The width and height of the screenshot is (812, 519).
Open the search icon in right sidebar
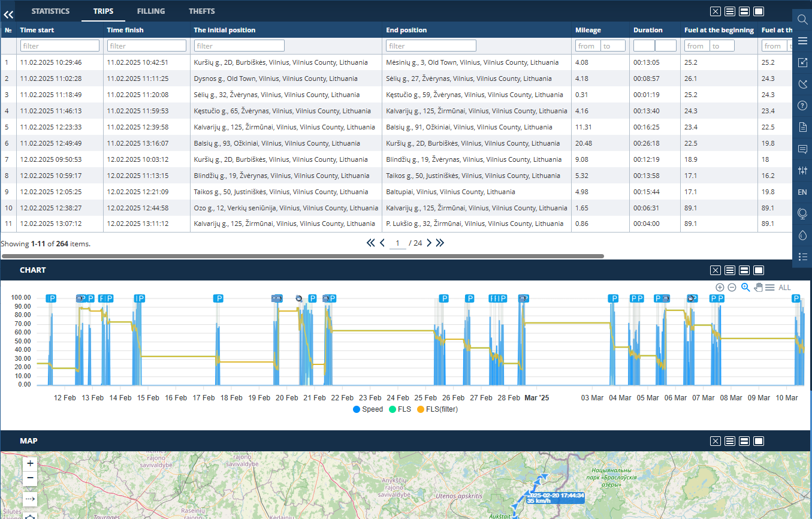coord(802,19)
